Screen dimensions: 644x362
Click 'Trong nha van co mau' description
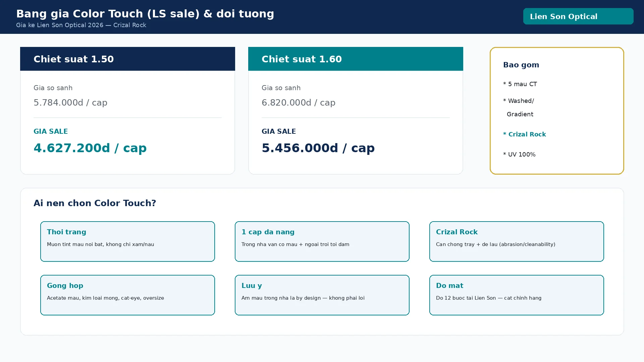click(x=295, y=244)
